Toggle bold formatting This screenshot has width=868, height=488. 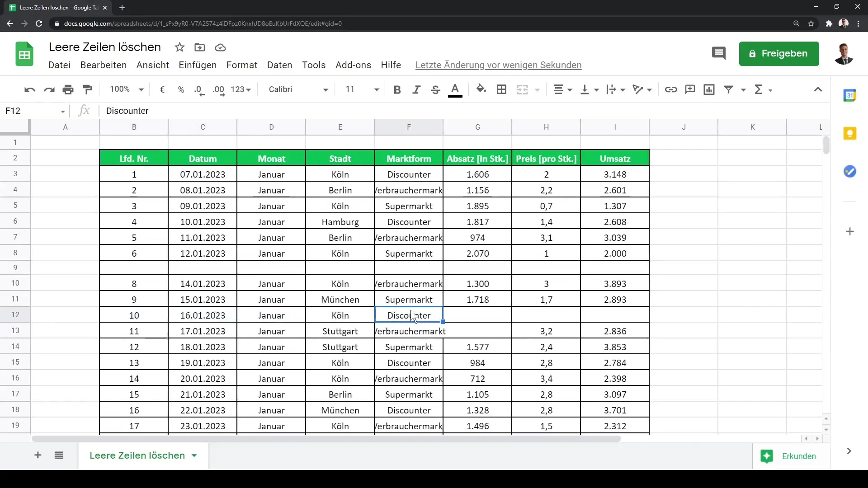pyautogui.click(x=397, y=89)
